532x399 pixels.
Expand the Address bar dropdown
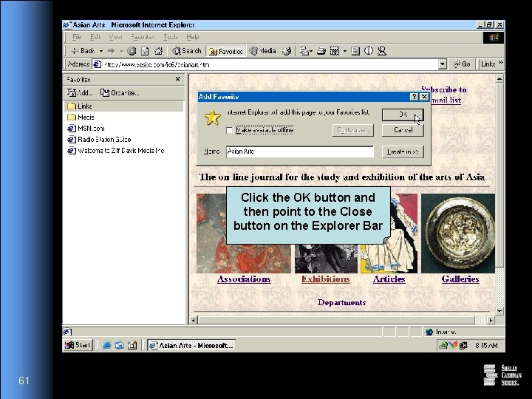point(442,64)
